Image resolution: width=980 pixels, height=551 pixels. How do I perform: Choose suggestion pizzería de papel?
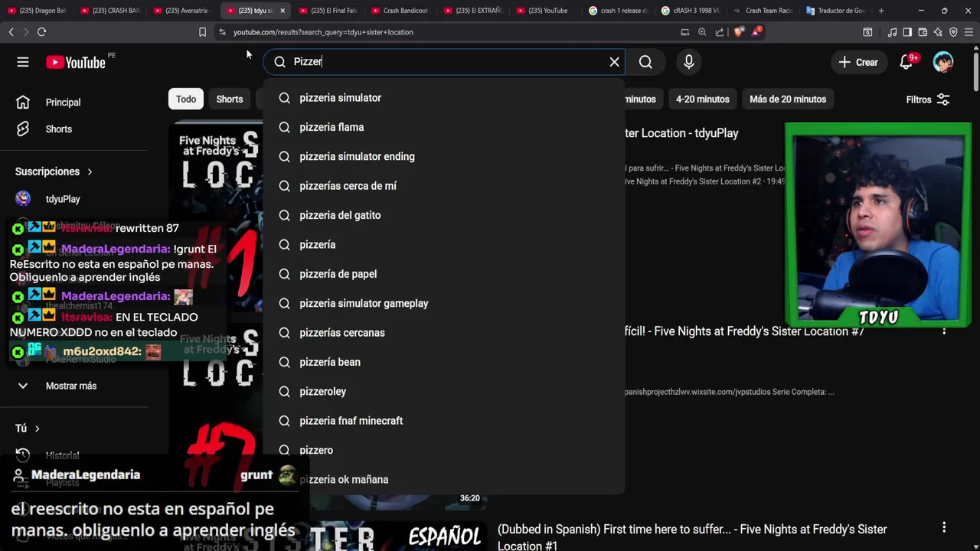[x=444, y=274]
